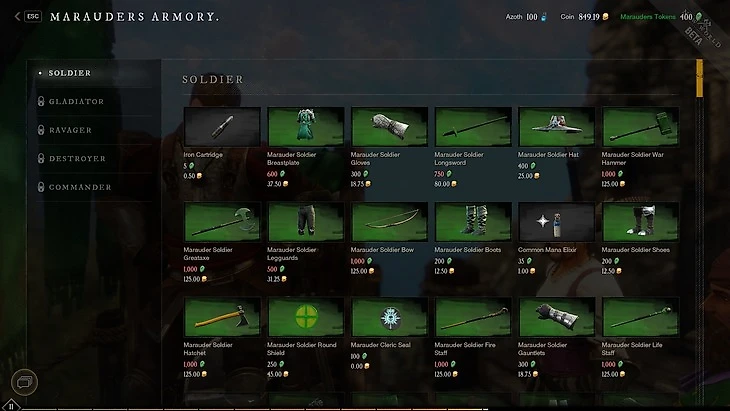Screen dimensions: 730x411
Task: Pick the Marauder Soldier Breastplate icon
Action: (x=306, y=127)
